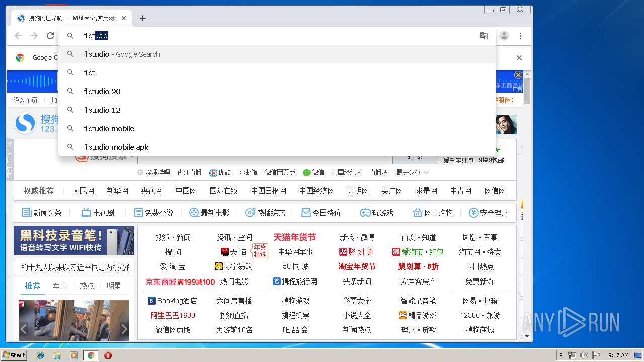Switch to the 推荐 news tab
This screenshot has width=644, height=362.
coord(32,286)
